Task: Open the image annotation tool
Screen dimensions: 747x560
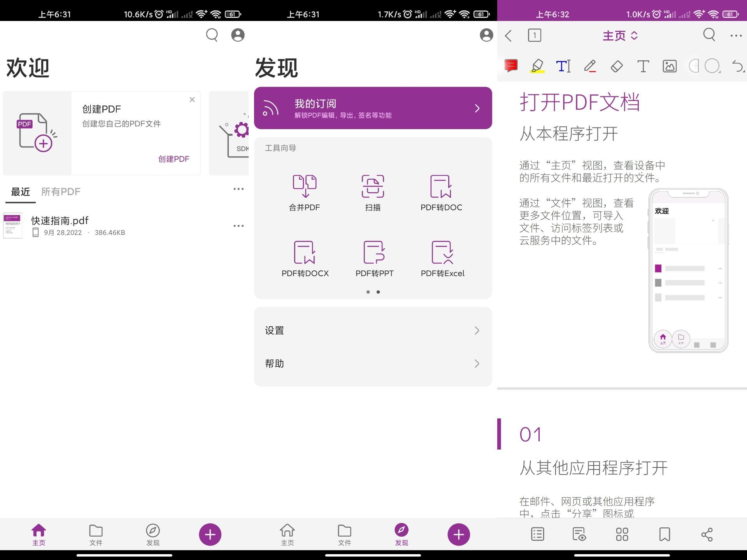Action: (x=670, y=66)
